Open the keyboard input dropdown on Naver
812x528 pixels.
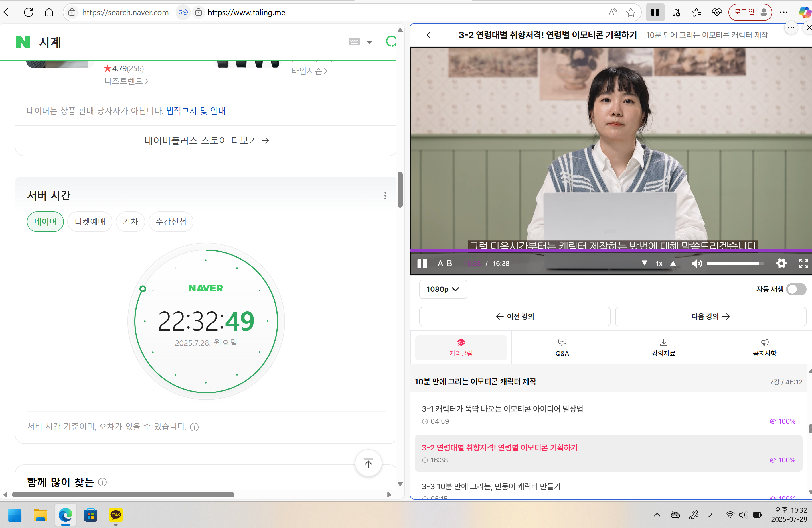(370, 42)
